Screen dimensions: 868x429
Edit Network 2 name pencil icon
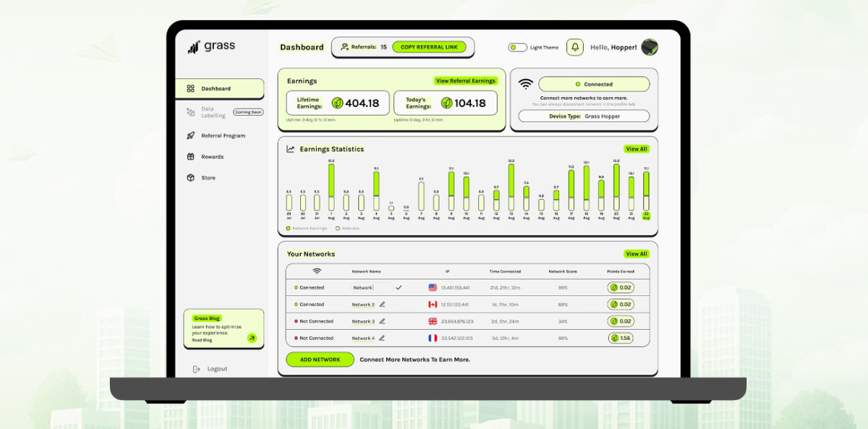point(382,305)
